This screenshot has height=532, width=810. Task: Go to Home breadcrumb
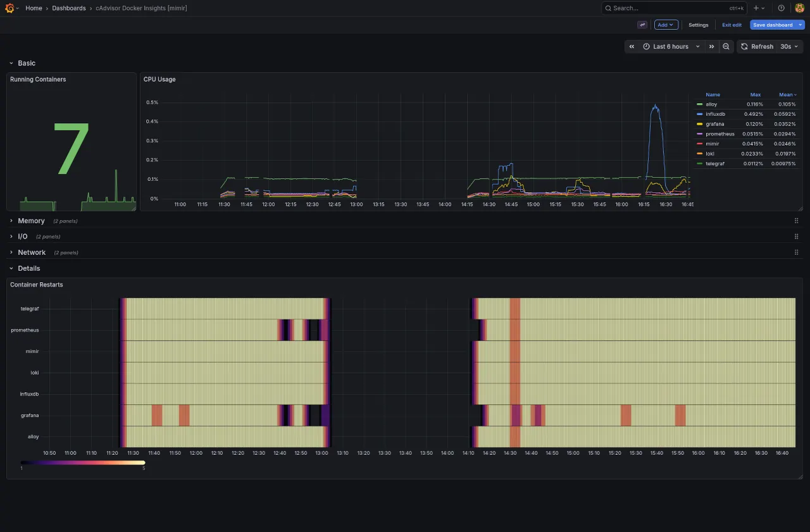point(34,8)
